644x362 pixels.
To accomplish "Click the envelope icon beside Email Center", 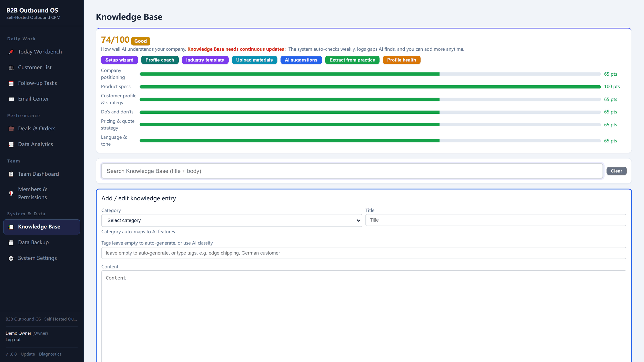I will coord(11,99).
